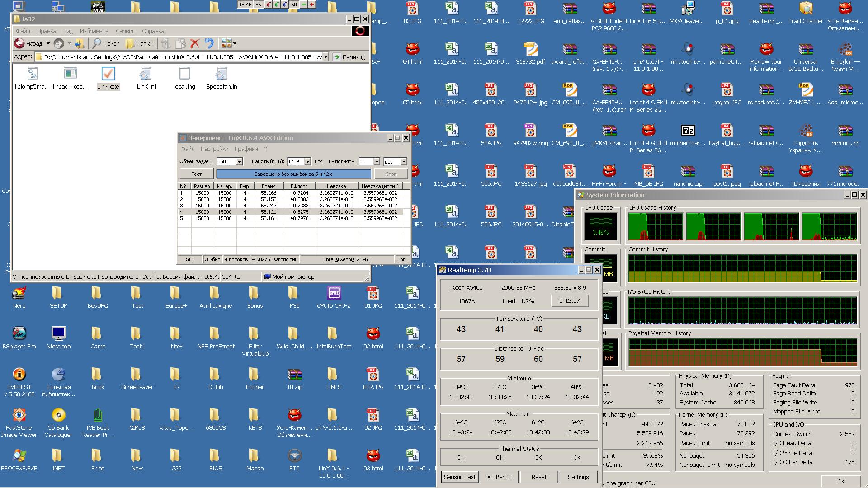Open the Настройки menu in LinX
This screenshot has height=488, width=868.
click(214, 149)
